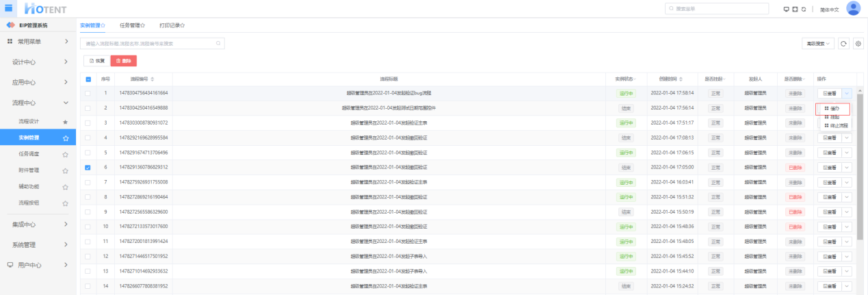Open 附件管理 in the sidebar
The image size is (868, 295).
[29, 170]
